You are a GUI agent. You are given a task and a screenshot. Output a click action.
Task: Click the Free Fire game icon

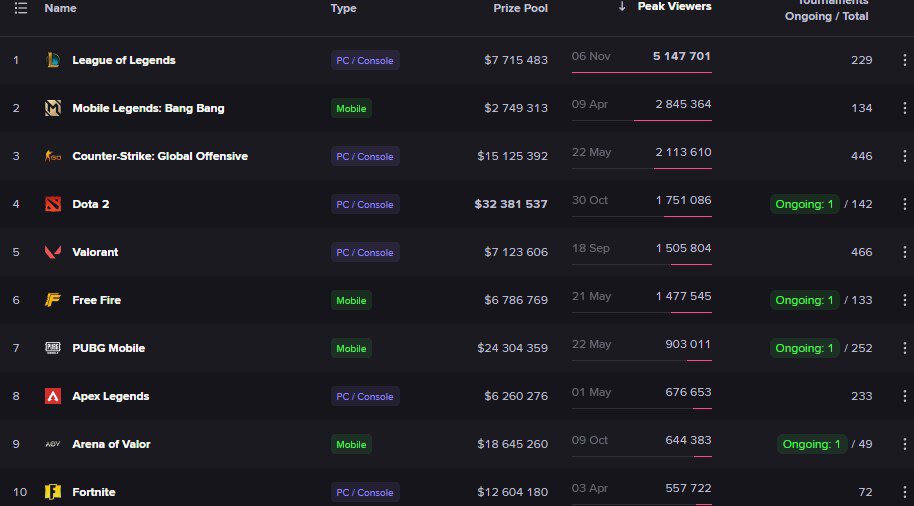[x=53, y=300]
